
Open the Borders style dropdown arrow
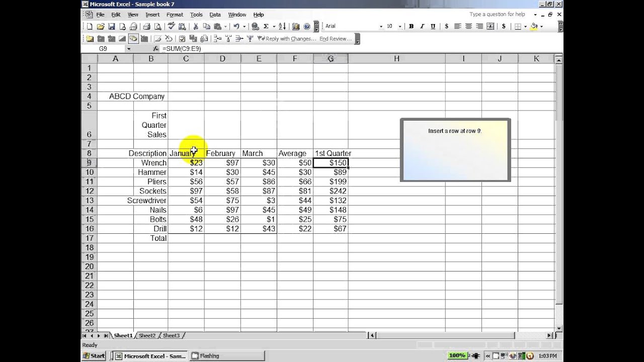(525, 27)
